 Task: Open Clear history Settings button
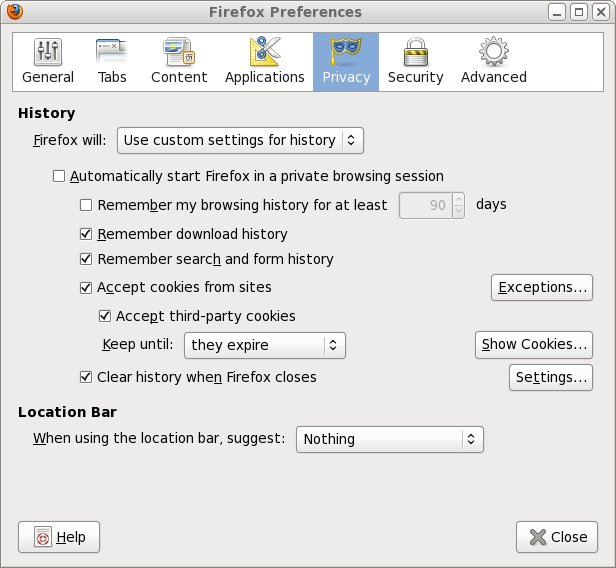coord(550,378)
